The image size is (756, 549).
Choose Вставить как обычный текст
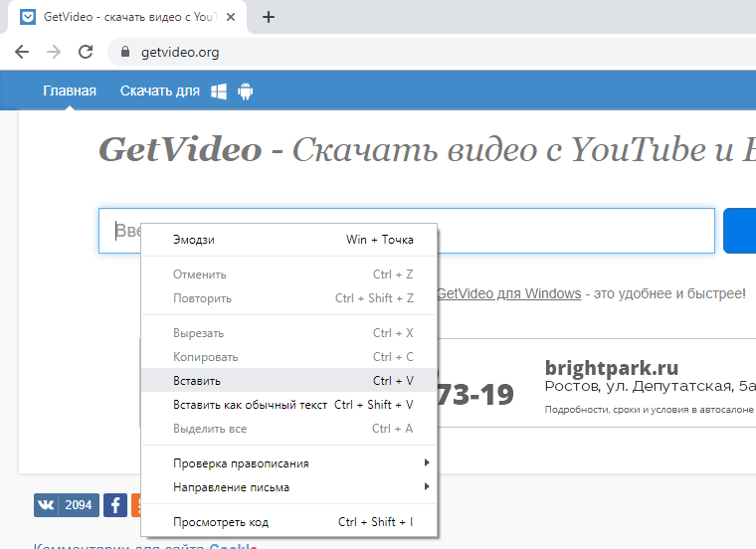click(289, 405)
